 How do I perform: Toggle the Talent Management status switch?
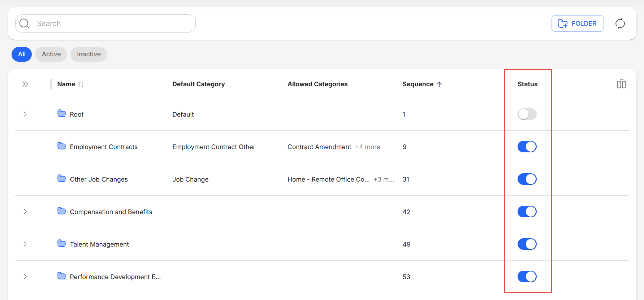coord(527,244)
